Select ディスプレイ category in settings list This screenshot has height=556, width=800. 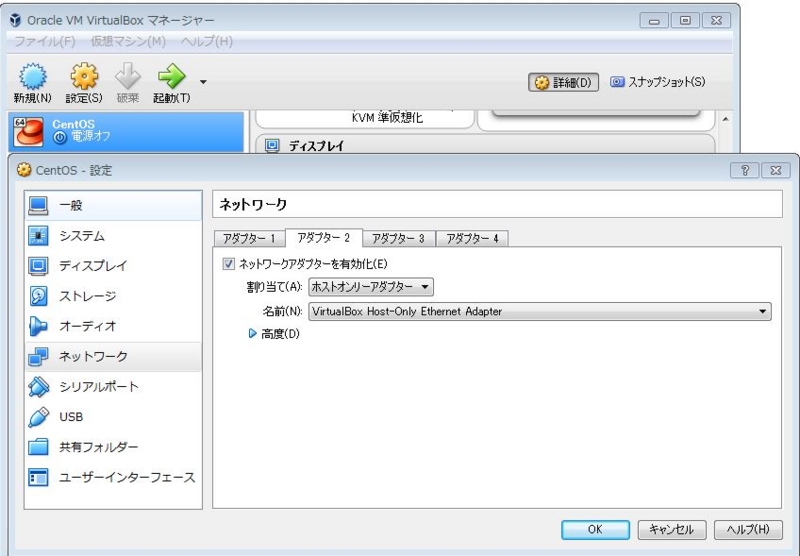[113, 266]
